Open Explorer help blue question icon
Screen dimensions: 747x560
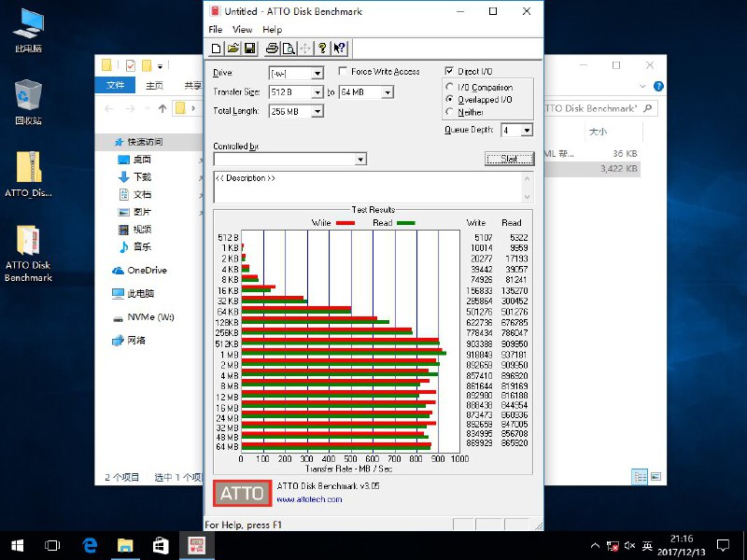click(658, 86)
